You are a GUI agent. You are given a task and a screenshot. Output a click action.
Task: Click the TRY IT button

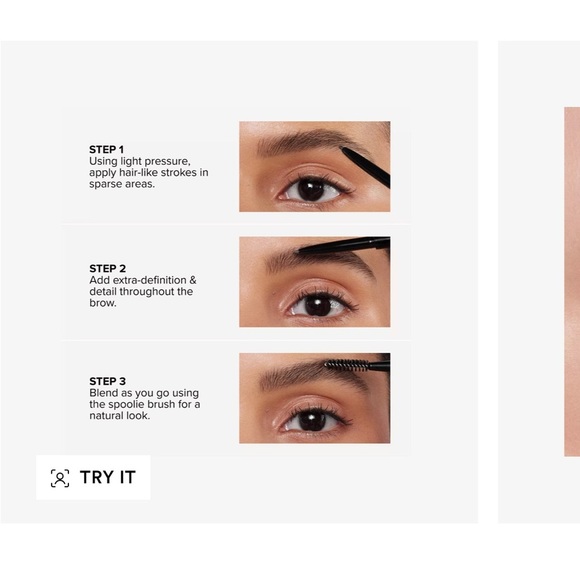[x=93, y=477]
